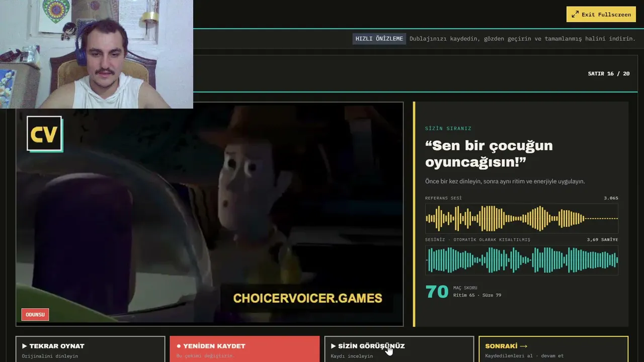The height and width of the screenshot is (362, 644).
Task: Click the collapse arrows icon on Exit Fullscreen
Action: 575,15
